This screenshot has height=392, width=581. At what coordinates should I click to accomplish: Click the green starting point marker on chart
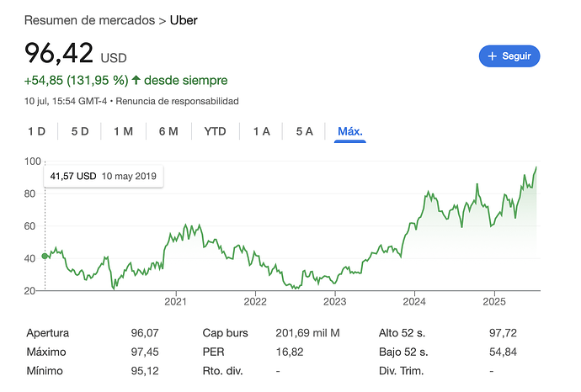(45, 257)
